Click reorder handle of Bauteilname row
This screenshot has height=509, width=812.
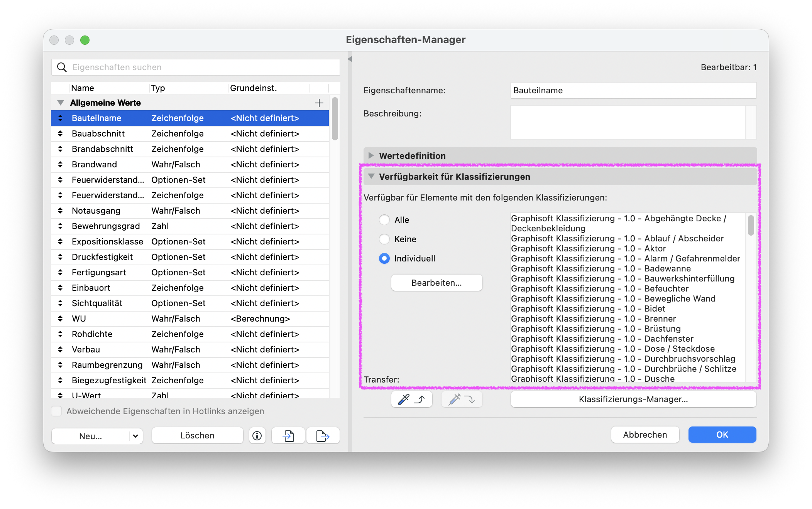[x=60, y=118]
